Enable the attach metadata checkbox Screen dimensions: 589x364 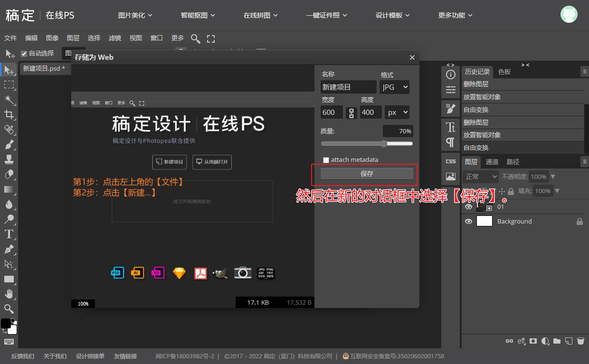tap(326, 160)
